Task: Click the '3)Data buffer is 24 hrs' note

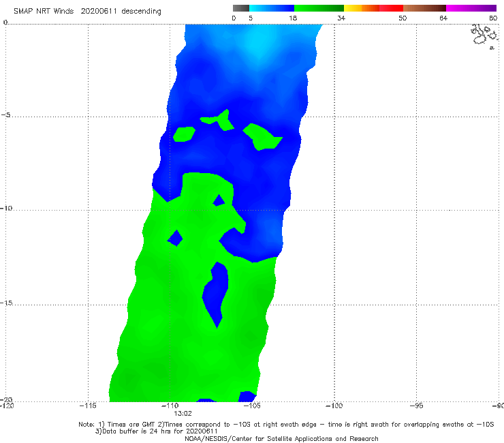Action: (x=156, y=431)
